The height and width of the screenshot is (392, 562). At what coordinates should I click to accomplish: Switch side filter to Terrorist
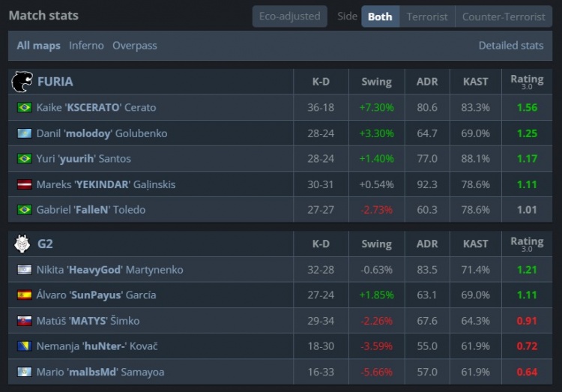coord(427,16)
